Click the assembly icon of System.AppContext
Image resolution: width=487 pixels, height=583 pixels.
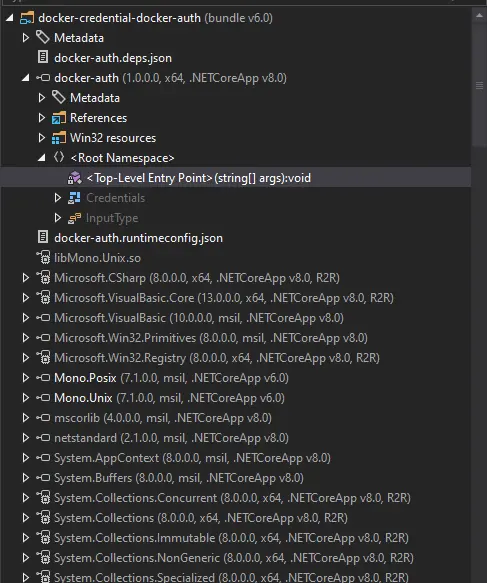coord(43,458)
